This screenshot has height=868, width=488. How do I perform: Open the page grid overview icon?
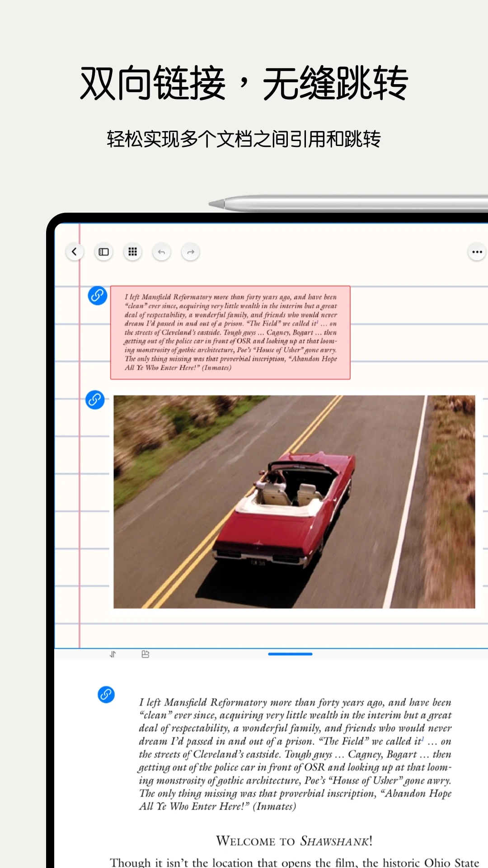pyautogui.click(x=132, y=252)
